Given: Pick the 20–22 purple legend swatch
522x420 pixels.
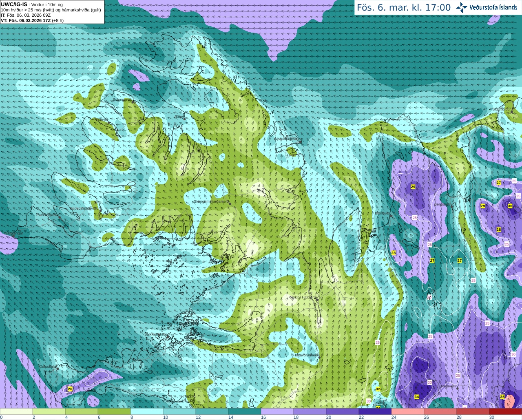Looking at the screenshot, I should 343,411.
